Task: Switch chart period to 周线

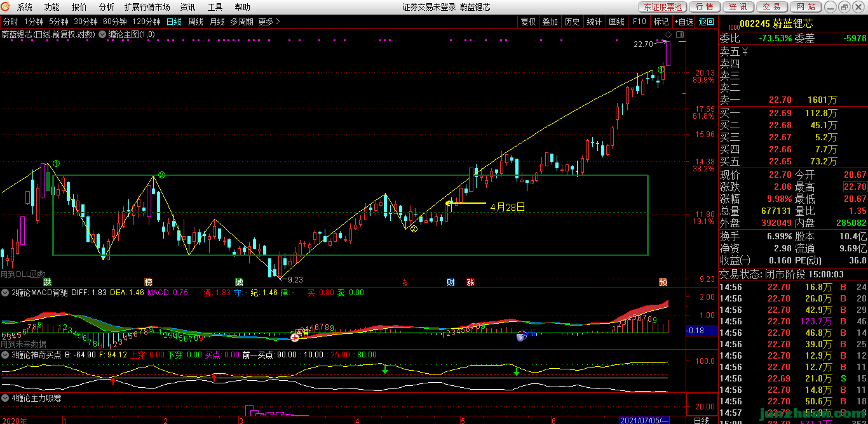Action: (x=195, y=22)
